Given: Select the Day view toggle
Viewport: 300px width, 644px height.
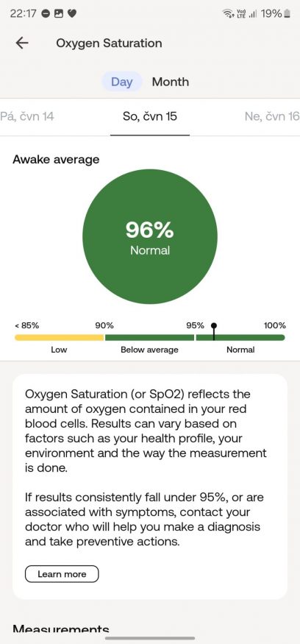Looking at the screenshot, I should [x=122, y=82].
